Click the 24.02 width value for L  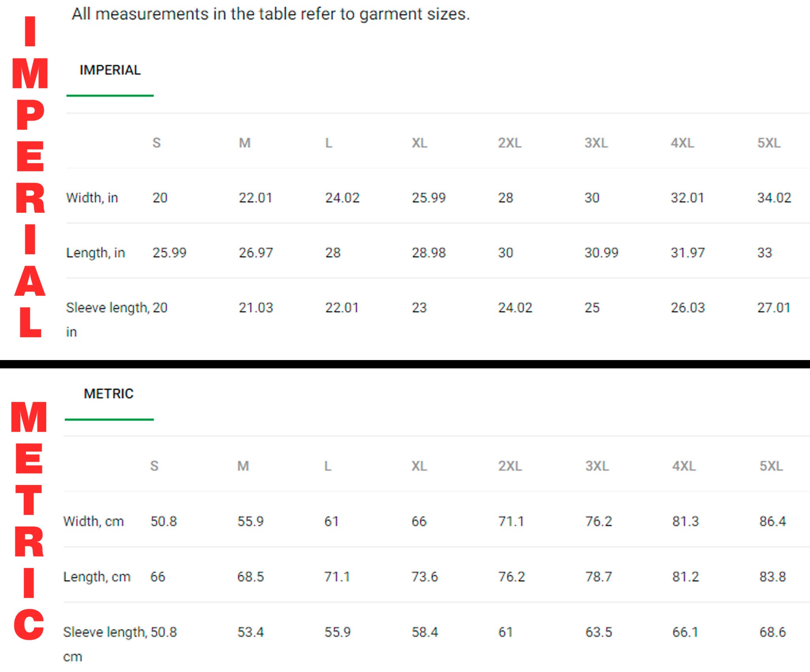(342, 198)
